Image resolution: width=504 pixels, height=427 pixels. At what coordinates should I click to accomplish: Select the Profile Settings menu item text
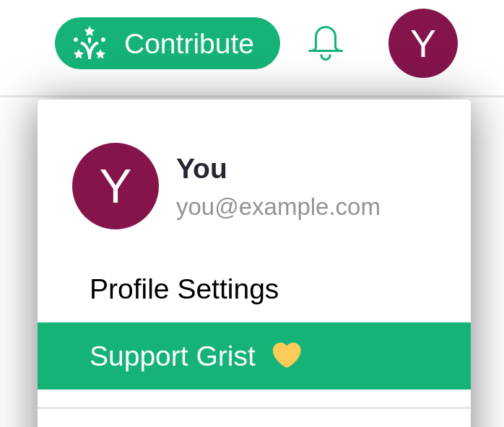click(x=184, y=289)
